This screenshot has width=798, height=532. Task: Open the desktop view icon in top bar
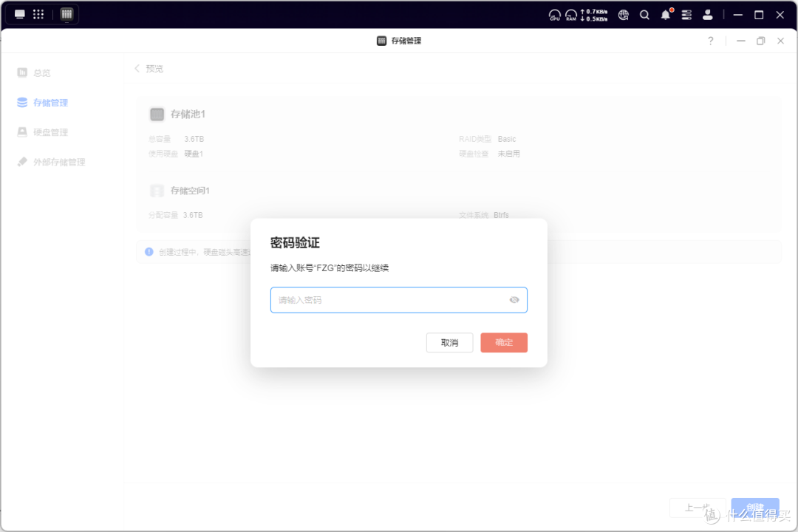20,14
